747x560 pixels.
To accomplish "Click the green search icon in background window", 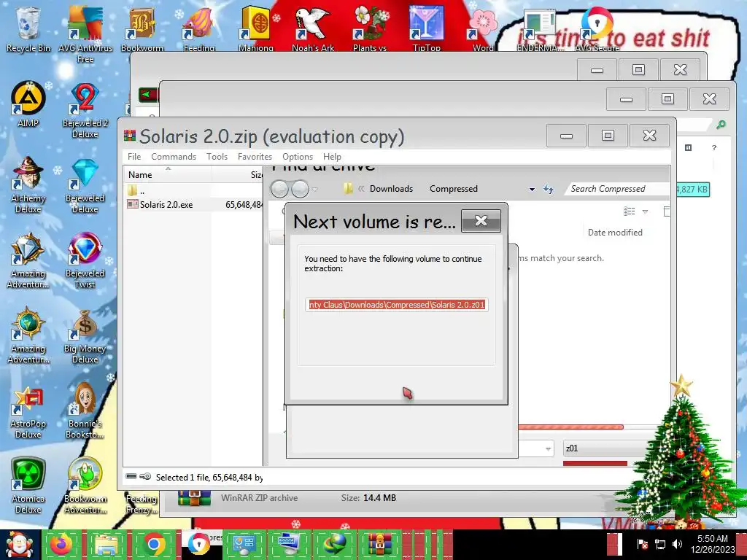I will pyautogui.click(x=721, y=125).
